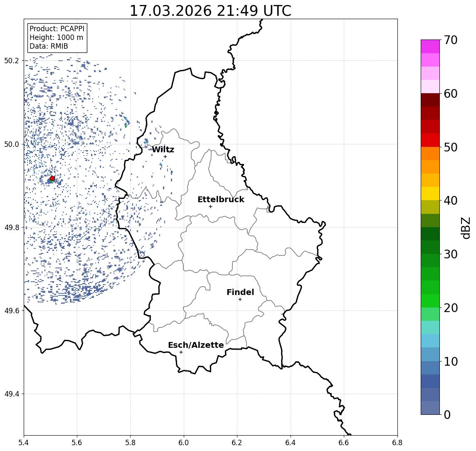The height and width of the screenshot is (451, 476).
Task: Click the longitude tick label 6.6
Action: click(344, 443)
